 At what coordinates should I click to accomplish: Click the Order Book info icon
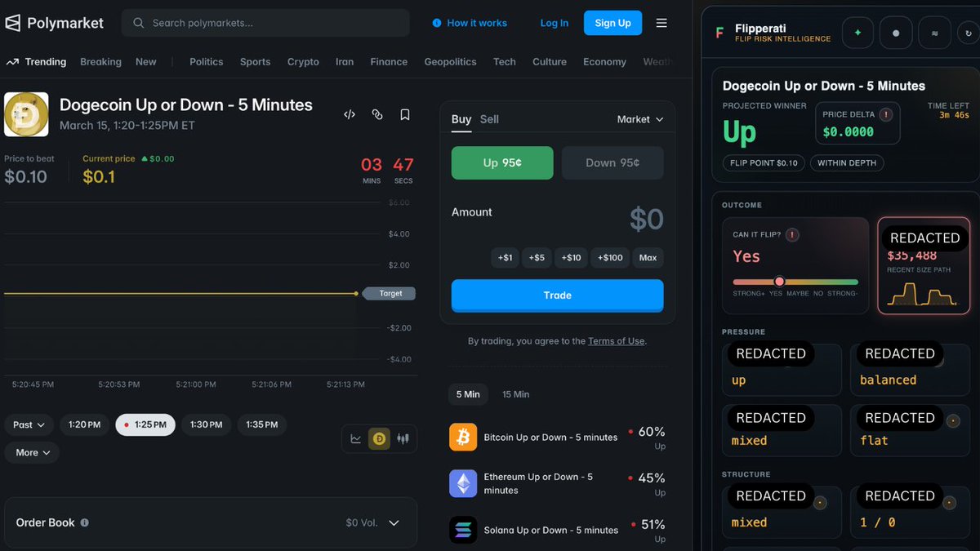(x=85, y=522)
